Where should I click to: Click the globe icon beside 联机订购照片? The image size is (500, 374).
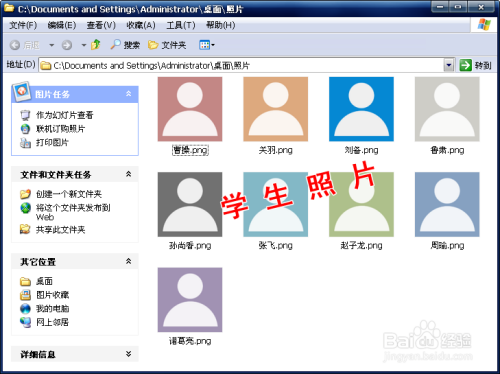[x=25, y=129]
